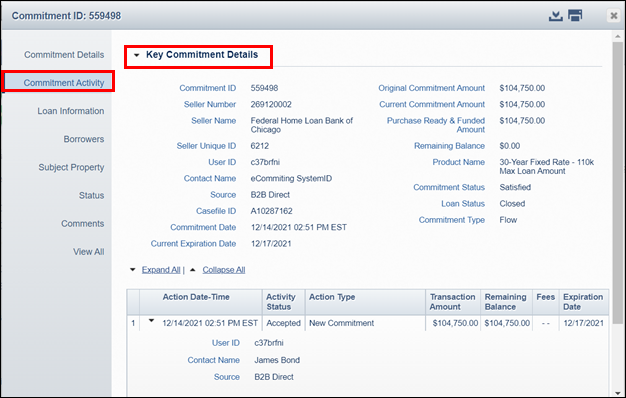The height and width of the screenshot is (398, 626).
Task: Collapse the Key Commitment Details arrow
Action: (x=137, y=55)
